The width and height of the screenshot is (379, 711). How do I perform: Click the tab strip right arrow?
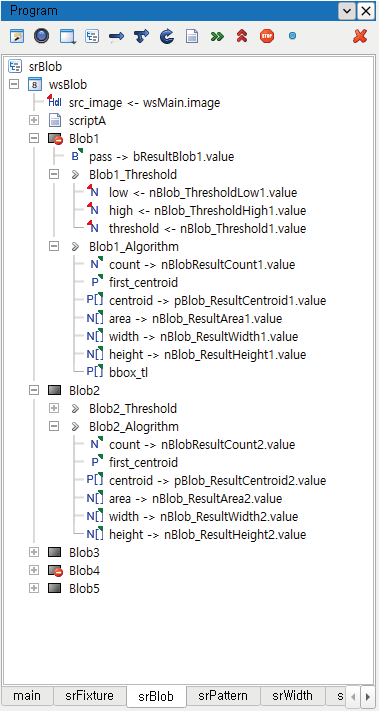tap(368, 696)
